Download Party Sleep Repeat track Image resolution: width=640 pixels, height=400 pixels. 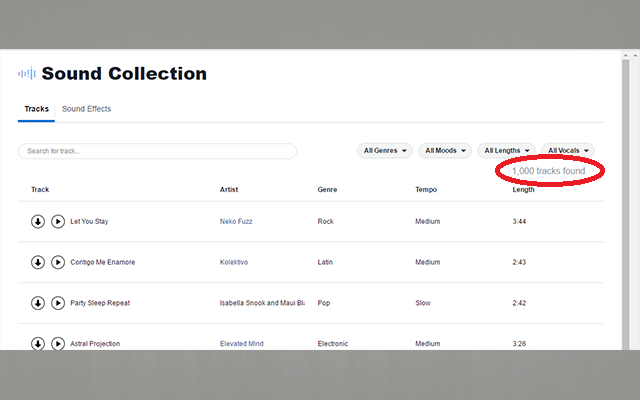(x=38, y=303)
